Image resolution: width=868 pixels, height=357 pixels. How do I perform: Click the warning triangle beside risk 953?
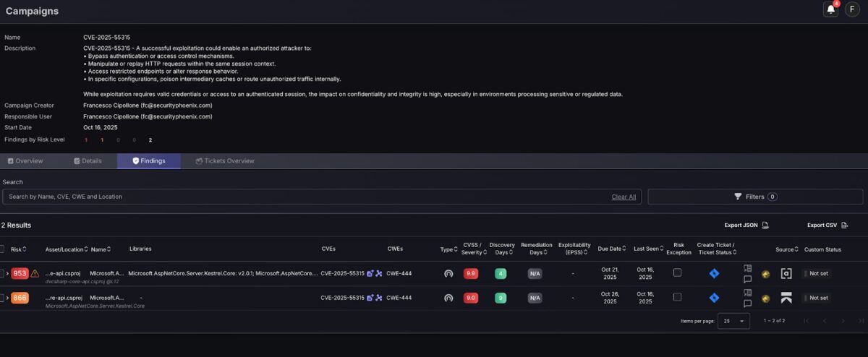point(35,273)
